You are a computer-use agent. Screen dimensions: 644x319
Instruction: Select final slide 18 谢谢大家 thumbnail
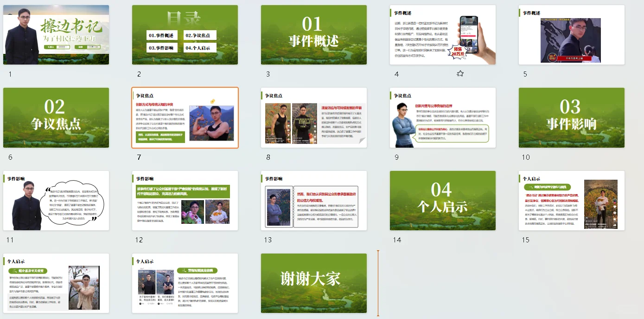(314, 283)
